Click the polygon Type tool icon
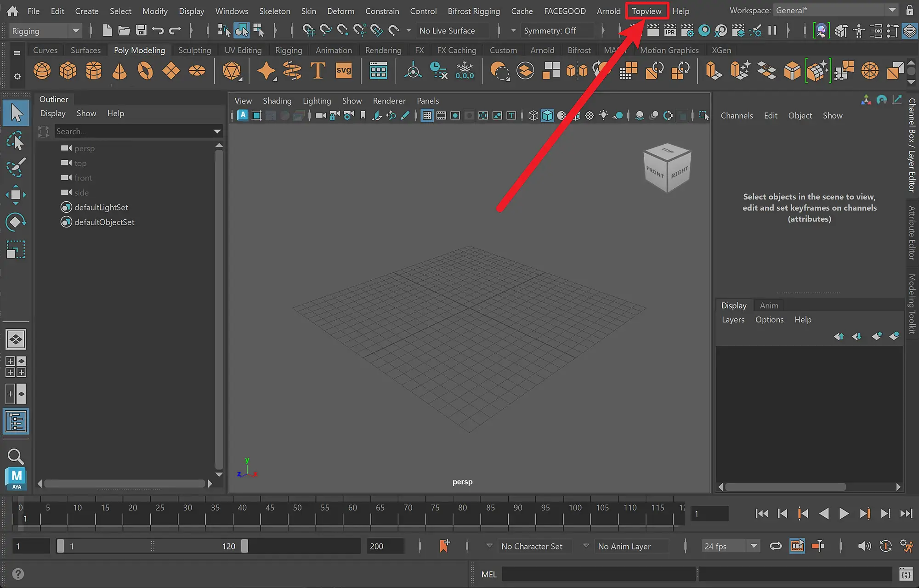This screenshot has height=588, width=919. (318, 71)
